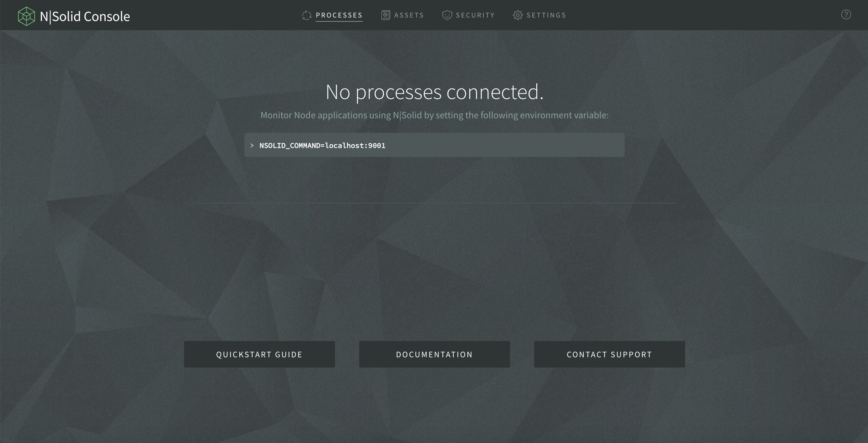This screenshot has width=868, height=443.
Task: Click the N|Solid Console title text
Action: (x=85, y=17)
